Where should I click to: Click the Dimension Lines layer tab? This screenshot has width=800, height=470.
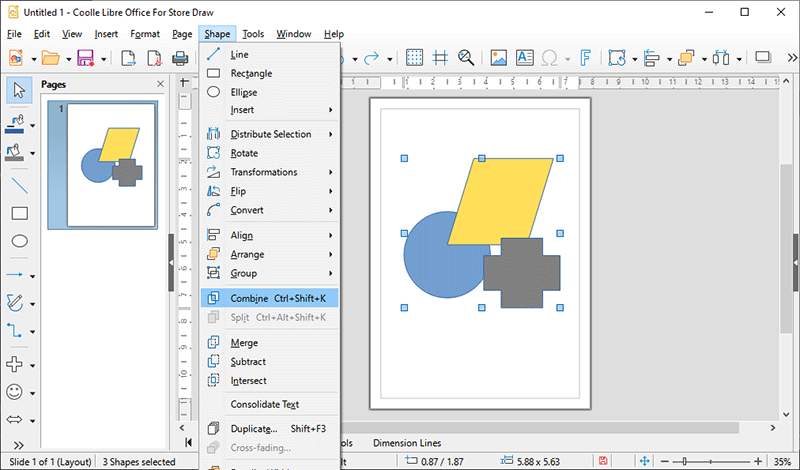tap(409, 443)
